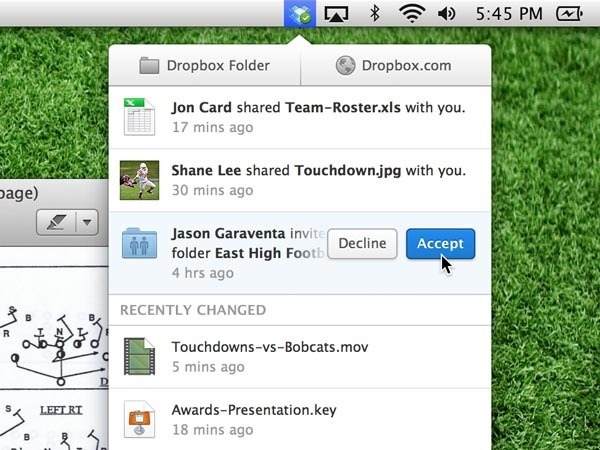Image resolution: width=600 pixels, height=450 pixels.
Task: Accept the East High shared folder invitation
Action: [440, 243]
